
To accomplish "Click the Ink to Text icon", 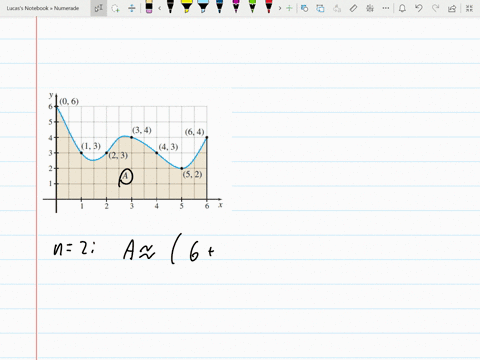I will click(x=337, y=8).
